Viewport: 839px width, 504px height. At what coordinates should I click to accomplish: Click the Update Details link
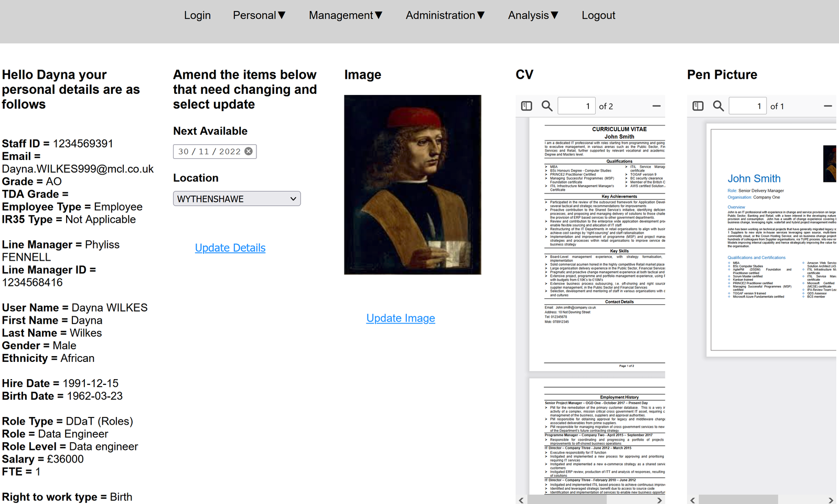pos(230,248)
